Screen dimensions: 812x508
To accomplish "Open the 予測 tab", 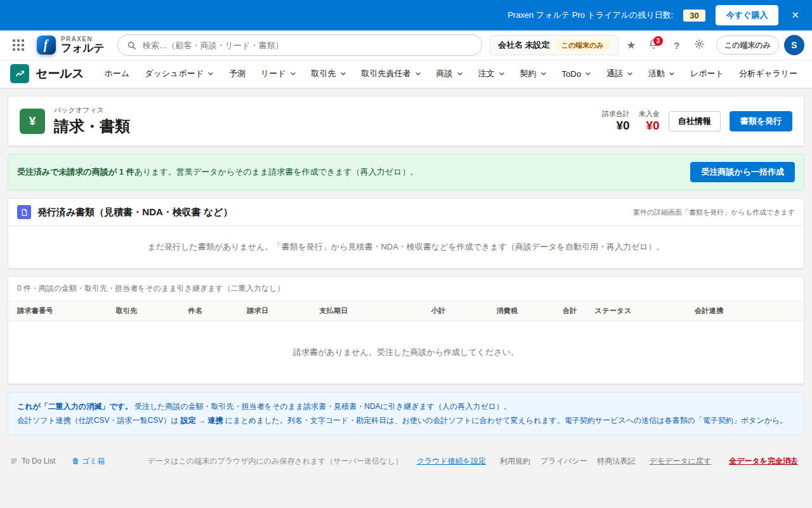I will (x=237, y=74).
